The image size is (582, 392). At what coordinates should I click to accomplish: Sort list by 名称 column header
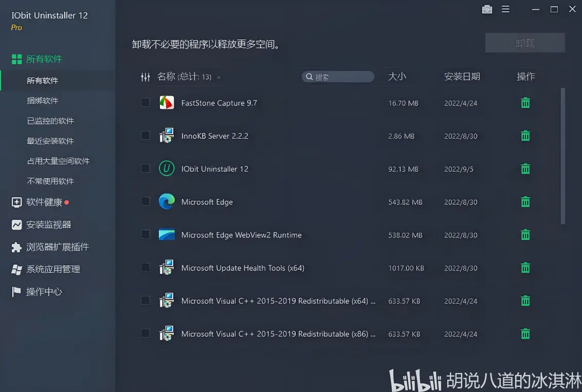click(185, 77)
